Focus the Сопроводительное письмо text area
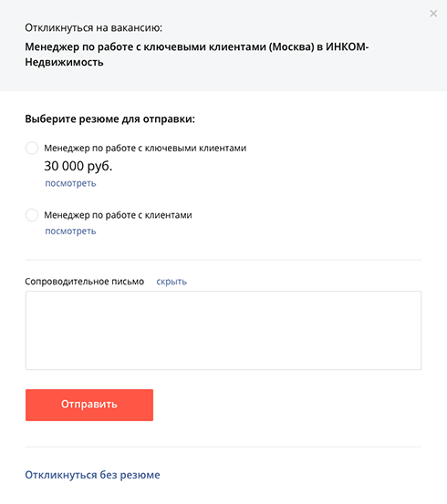Screen dimensions: 447x504 [x=223, y=331]
